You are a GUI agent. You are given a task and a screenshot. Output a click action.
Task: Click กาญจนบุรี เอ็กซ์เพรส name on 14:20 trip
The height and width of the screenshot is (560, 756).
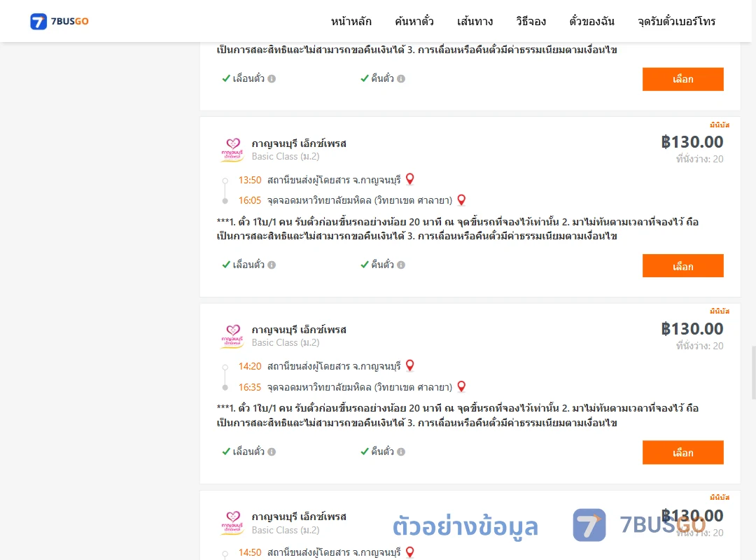pos(299,330)
